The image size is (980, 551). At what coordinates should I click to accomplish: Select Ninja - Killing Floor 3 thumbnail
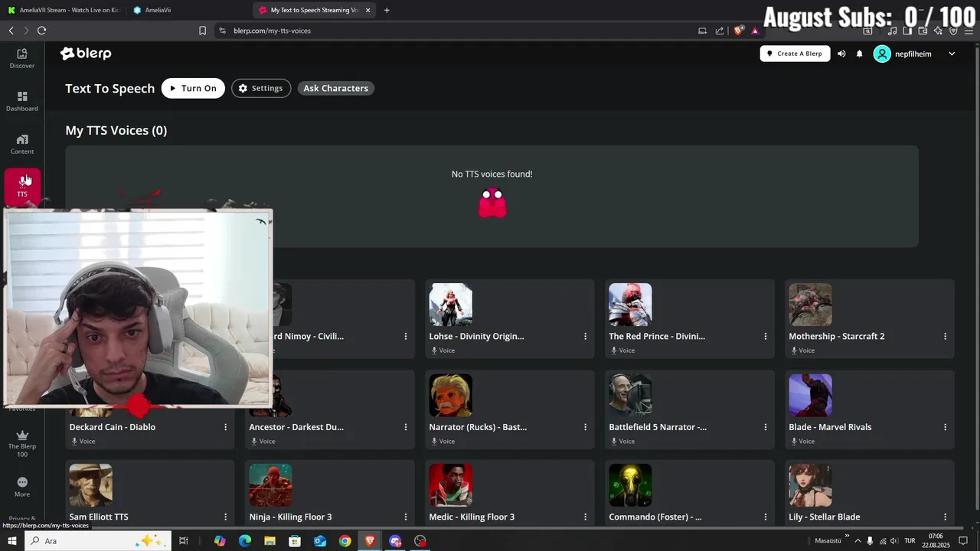270,485
